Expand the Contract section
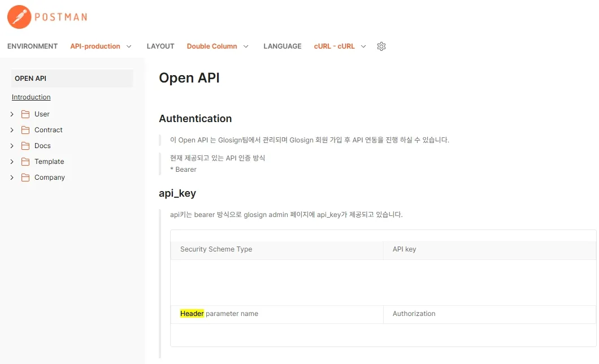Image resolution: width=599 pixels, height=364 pixels. [x=12, y=129]
